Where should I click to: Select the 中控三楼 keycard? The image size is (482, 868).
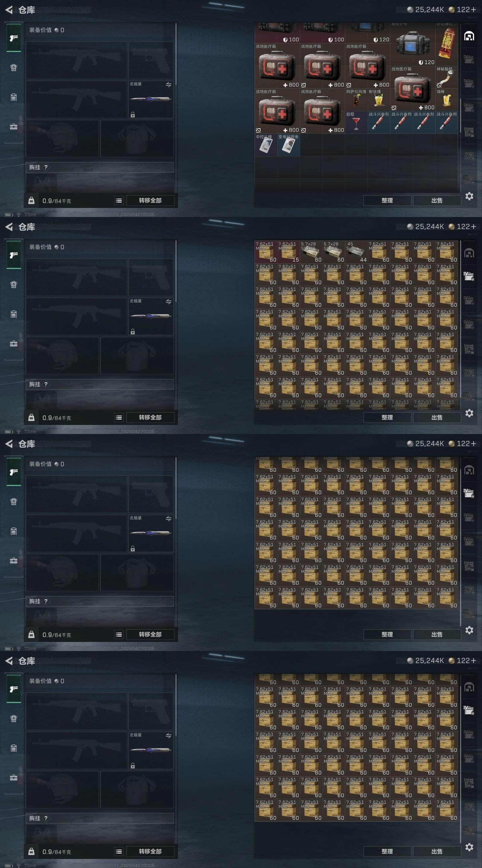point(266,145)
